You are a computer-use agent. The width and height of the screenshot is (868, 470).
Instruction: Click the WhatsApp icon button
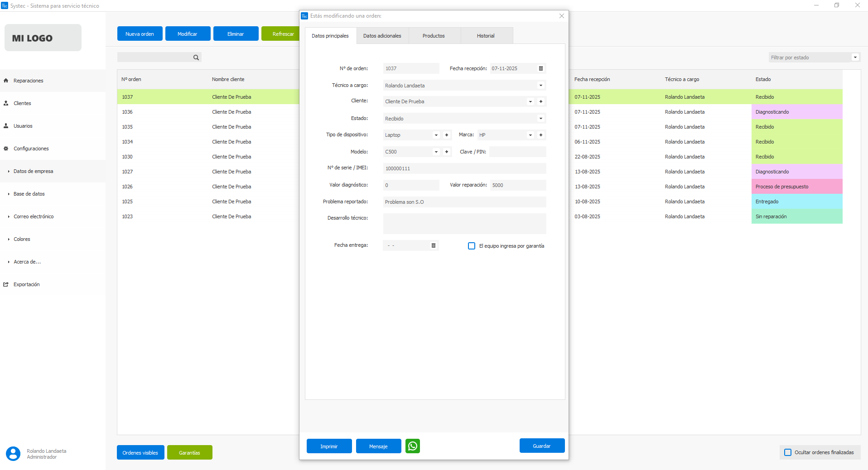pos(412,446)
